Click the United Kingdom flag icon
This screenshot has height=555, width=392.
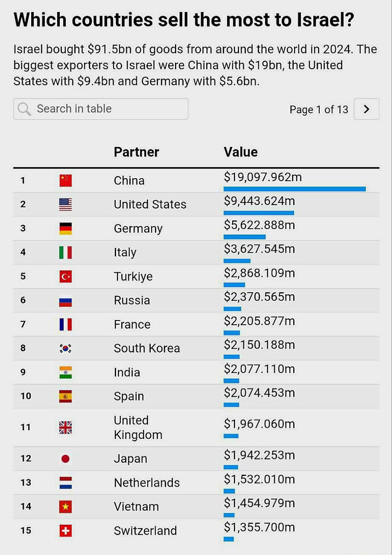(65, 428)
